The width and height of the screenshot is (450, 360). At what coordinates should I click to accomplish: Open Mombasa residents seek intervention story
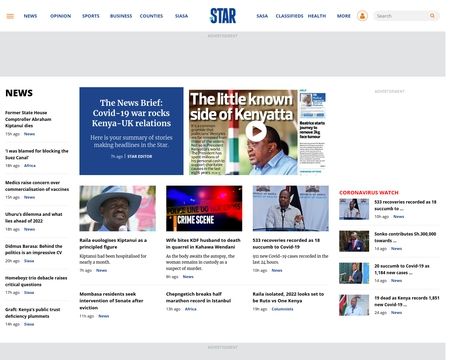click(x=111, y=301)
